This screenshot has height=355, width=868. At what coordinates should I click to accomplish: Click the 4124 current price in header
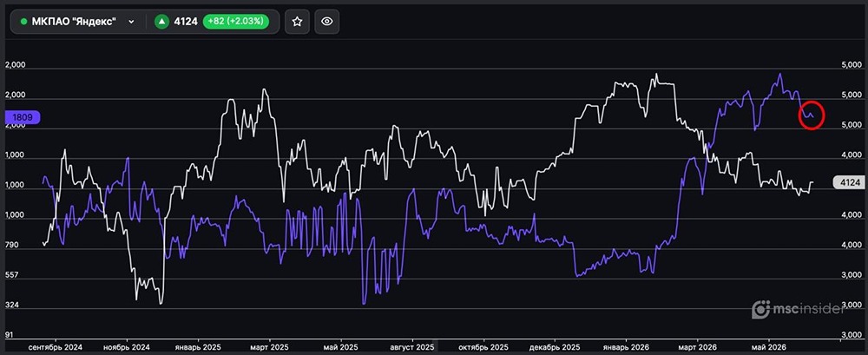186,22
